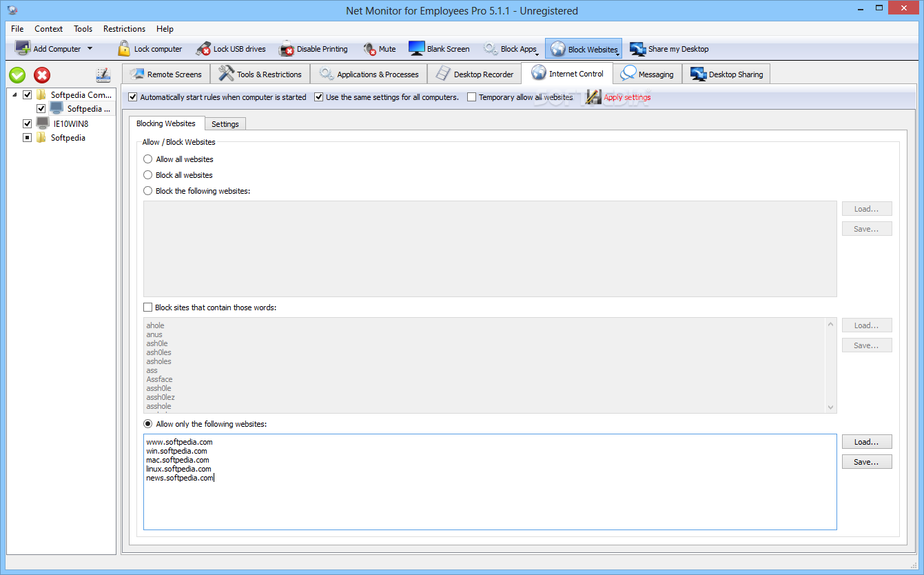Toggle the Softpedia folder tri-state checkbox

click(x=28, y=137)
